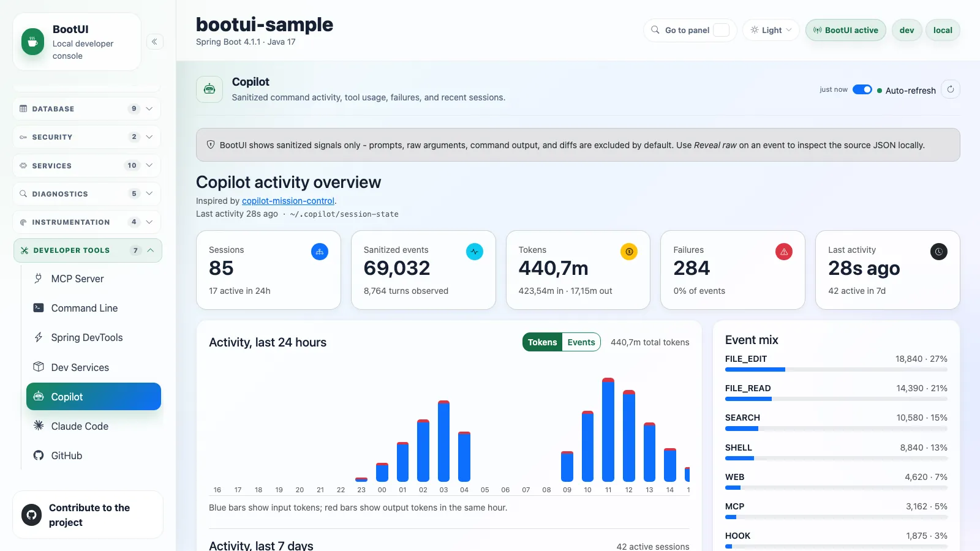The width and height of the screenshot is (980, 551).
Task: Click the GitHub icon in the sidebar
Action: coord(39,455)
